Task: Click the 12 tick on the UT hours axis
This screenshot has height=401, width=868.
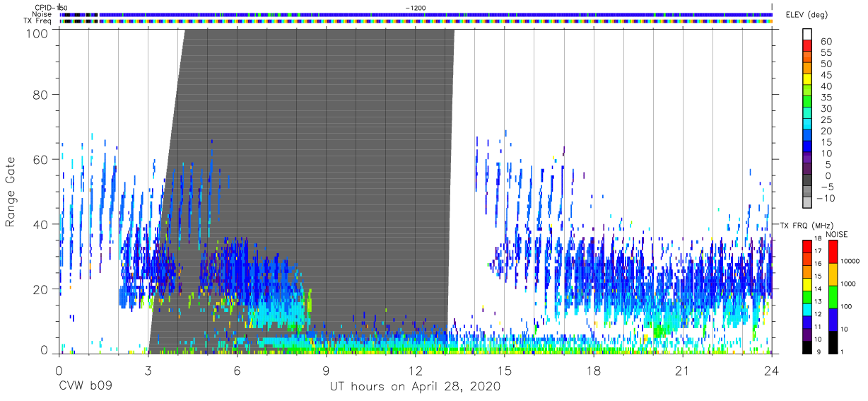Action: click(x=416, y=371)
